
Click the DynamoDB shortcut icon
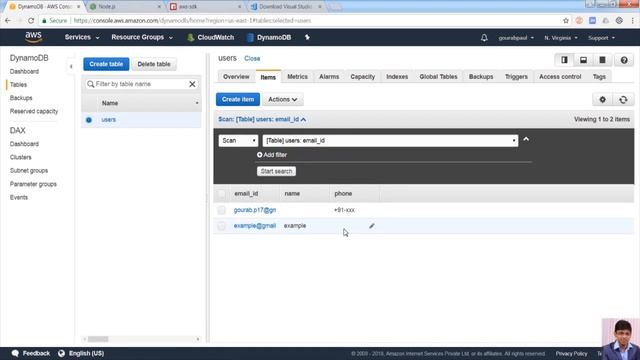[250, 38]
